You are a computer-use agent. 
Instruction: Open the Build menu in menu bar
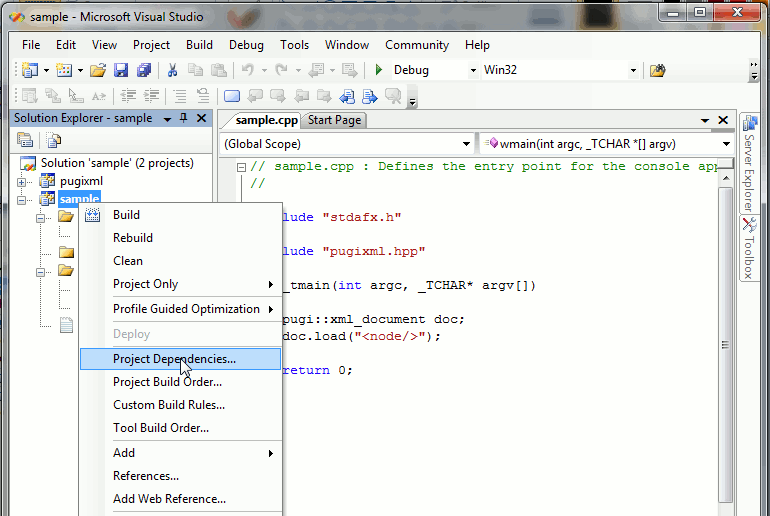pos(199,45)
